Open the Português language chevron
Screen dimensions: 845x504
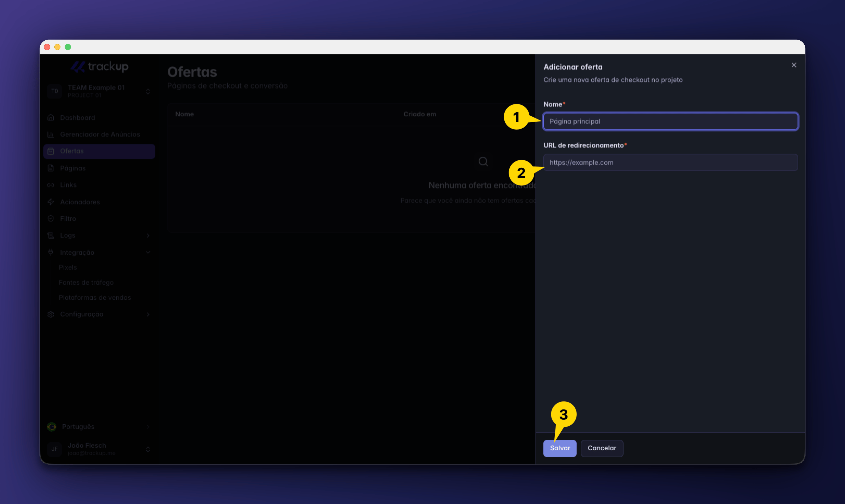click(x=148, y=427)
